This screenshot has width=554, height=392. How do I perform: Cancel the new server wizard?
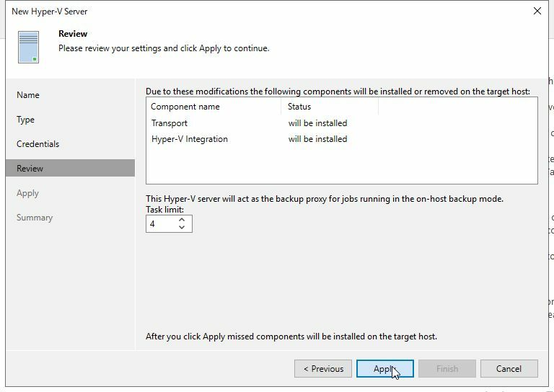tap(509, 369)
